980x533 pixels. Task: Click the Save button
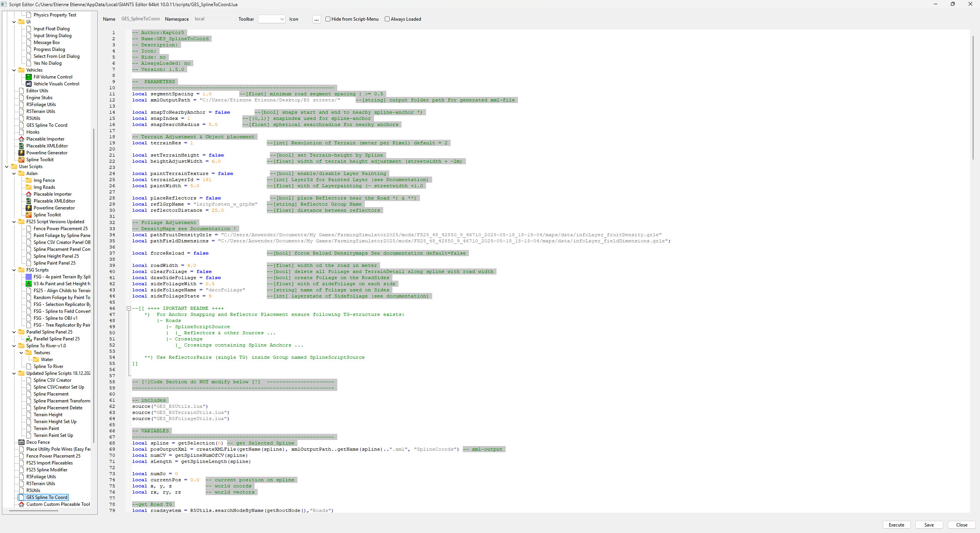click(929, 525)
